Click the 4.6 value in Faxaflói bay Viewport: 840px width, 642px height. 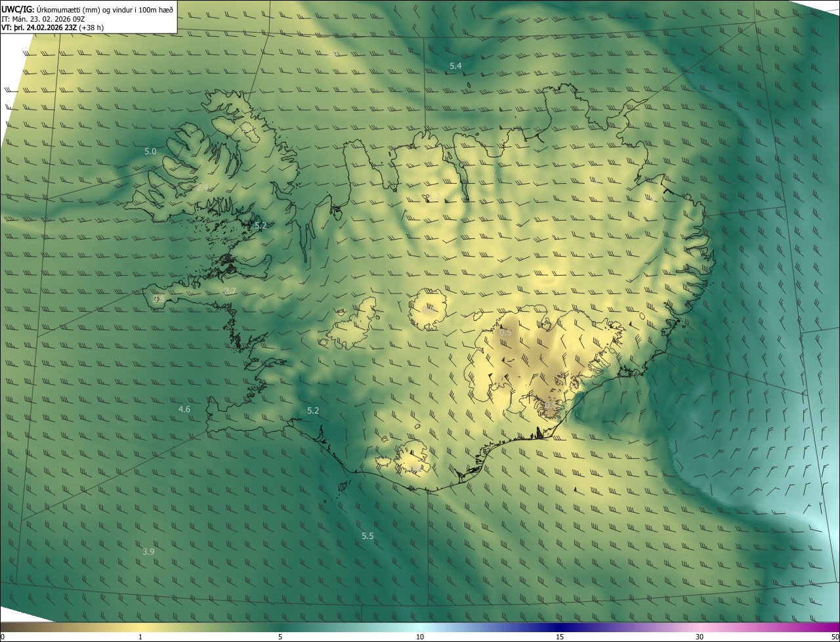184,410
